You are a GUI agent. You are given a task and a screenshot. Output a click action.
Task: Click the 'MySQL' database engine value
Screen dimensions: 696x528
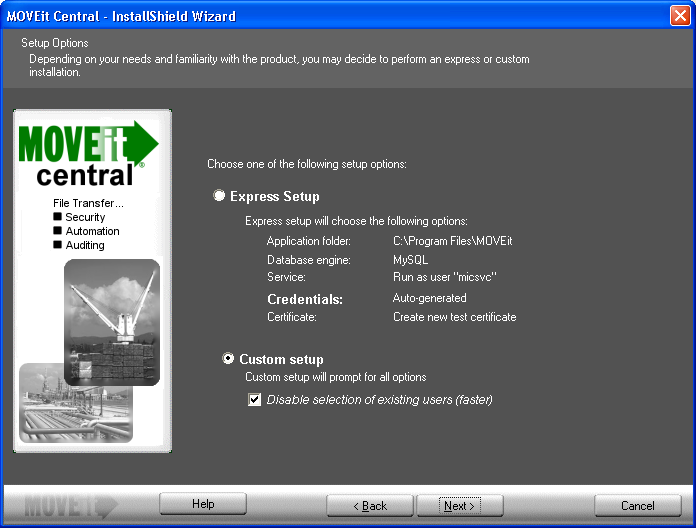411,260
